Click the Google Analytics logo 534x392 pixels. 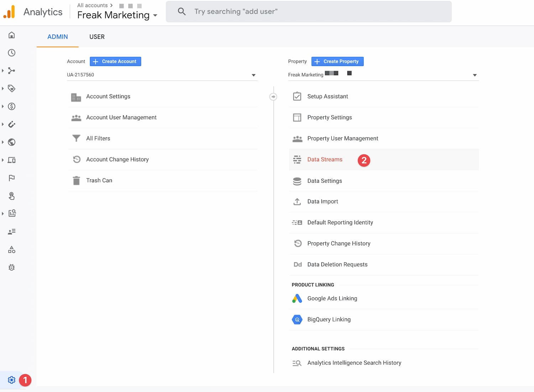(9, 12)
